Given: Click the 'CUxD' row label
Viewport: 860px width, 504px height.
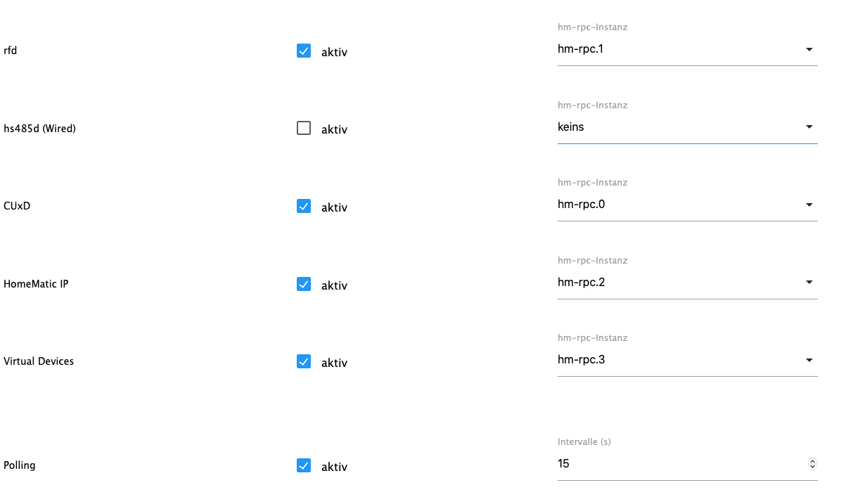Looking at the screenshot, I should (17, 206).
